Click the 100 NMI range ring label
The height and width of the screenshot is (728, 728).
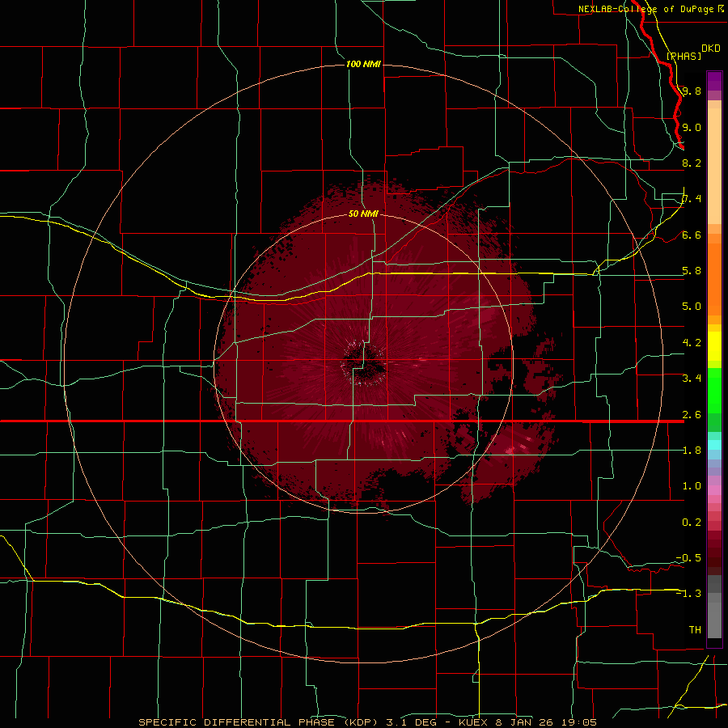click(x=363, y=64)
